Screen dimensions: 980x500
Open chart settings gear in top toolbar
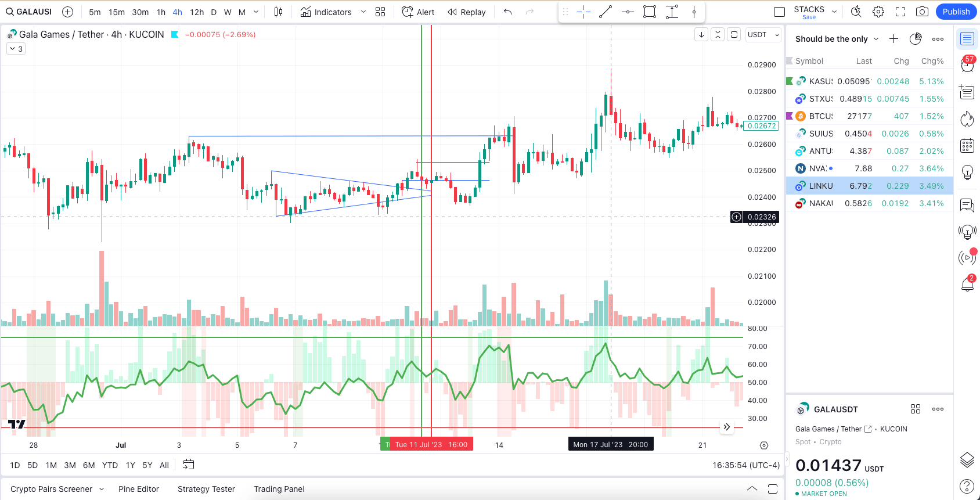878,12
